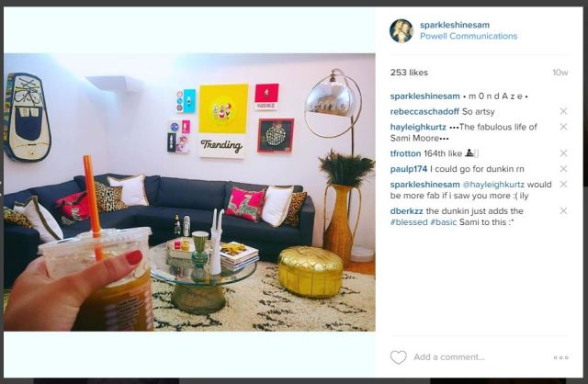
Task: Visit the @hayleighkurtz mention link
Action: click(x=493, y=185)
